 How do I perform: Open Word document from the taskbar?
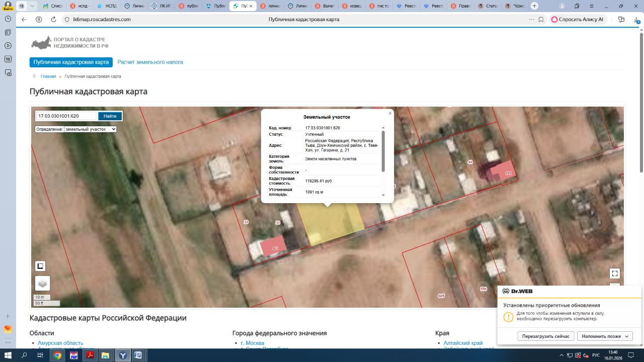pos(138,355)
